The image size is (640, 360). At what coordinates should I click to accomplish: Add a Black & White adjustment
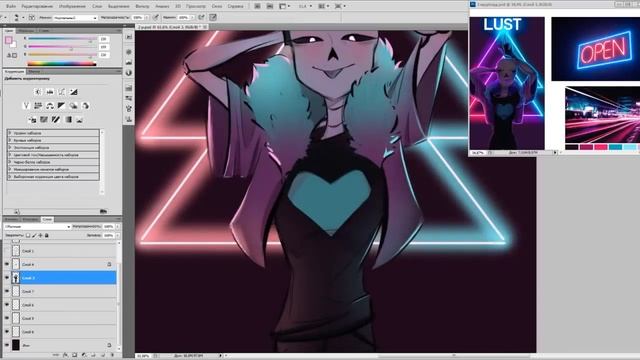(x=62, y=106)
